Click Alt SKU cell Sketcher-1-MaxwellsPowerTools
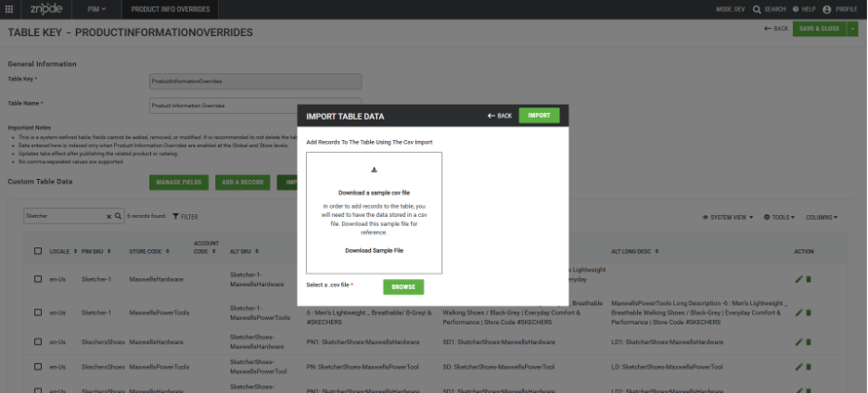This screenshot has height=393, width=868. tap(260, 312)
